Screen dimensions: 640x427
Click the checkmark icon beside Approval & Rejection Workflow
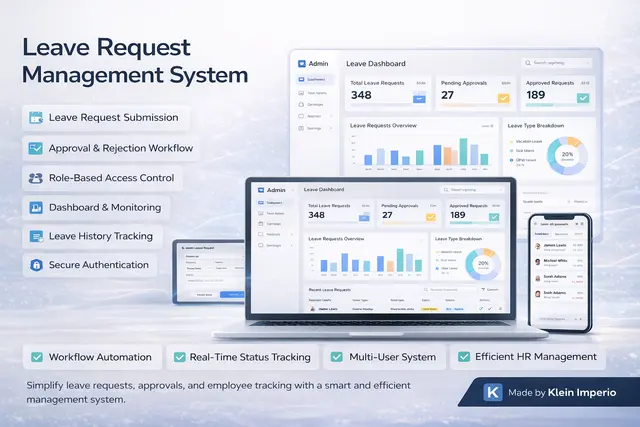coord(36,148)
